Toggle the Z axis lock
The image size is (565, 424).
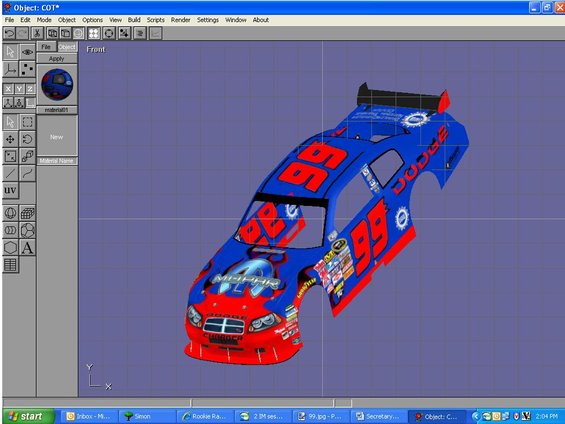click(30, 89)
